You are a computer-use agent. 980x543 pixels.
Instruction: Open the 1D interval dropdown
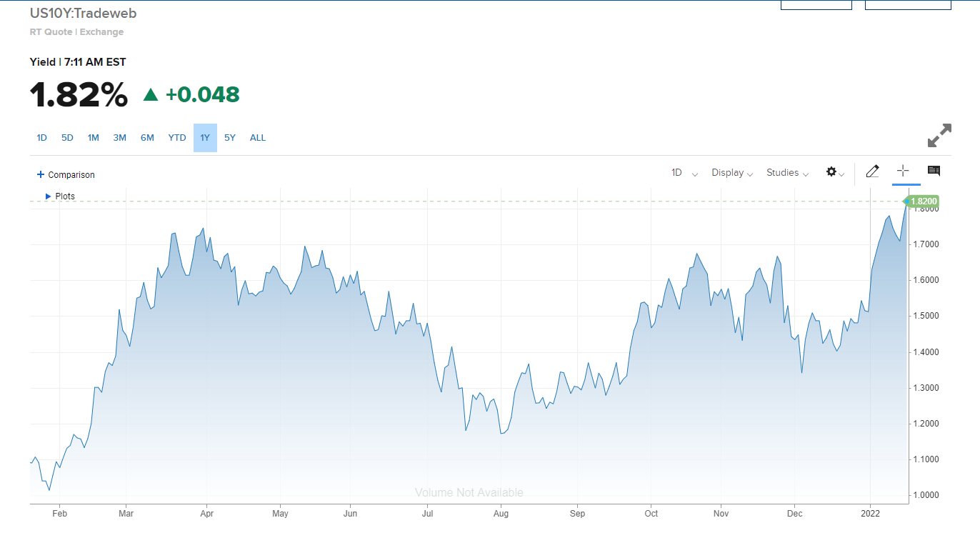684,173
